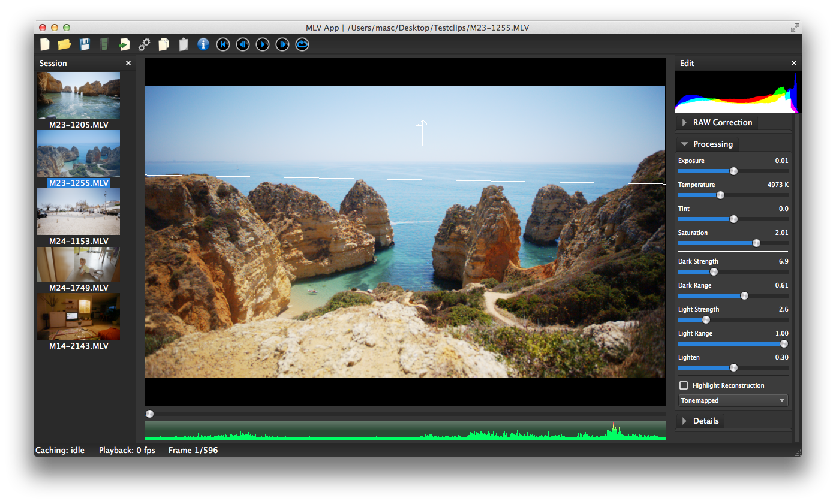Open a session with the folder icon
Screen dimensions: 836x504
click(64, 44)
